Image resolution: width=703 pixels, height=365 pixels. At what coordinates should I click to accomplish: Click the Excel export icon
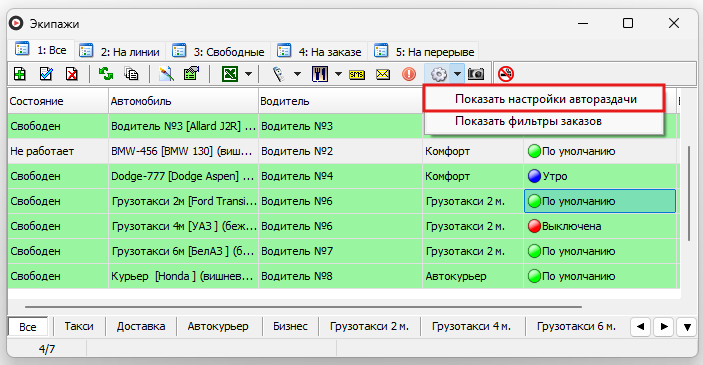tap(230, 74)
